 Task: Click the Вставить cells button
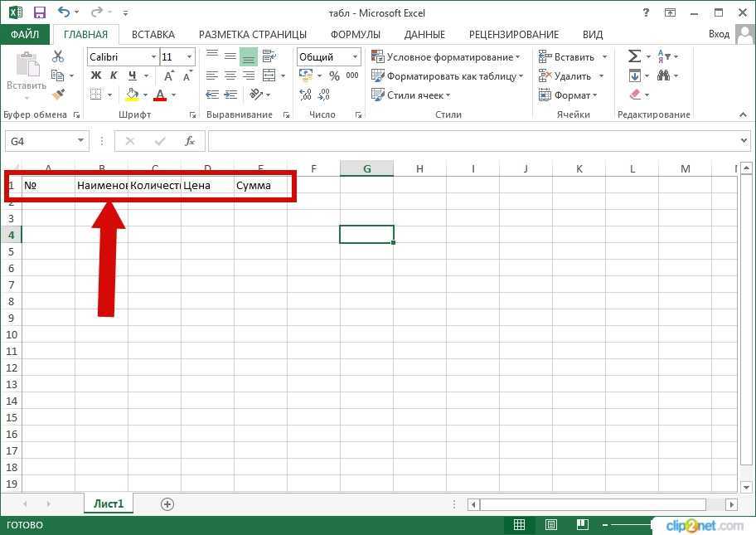(566, 57)
